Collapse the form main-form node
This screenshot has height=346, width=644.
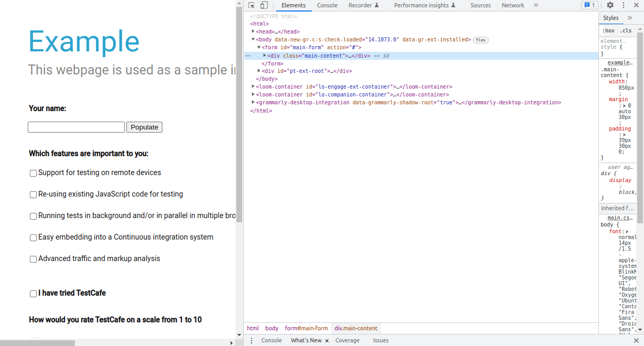(x=259, y=47)
